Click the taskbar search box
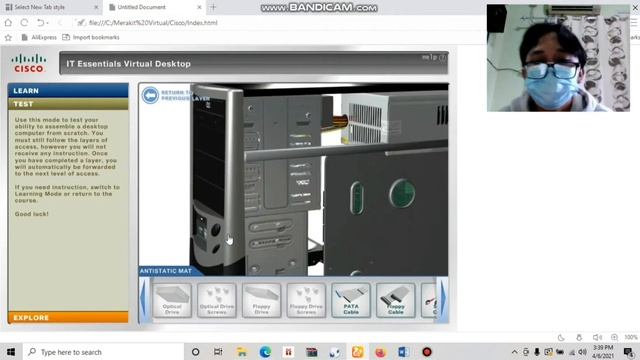Viewport: 640px width, 360px height. (x=103, y=352)
